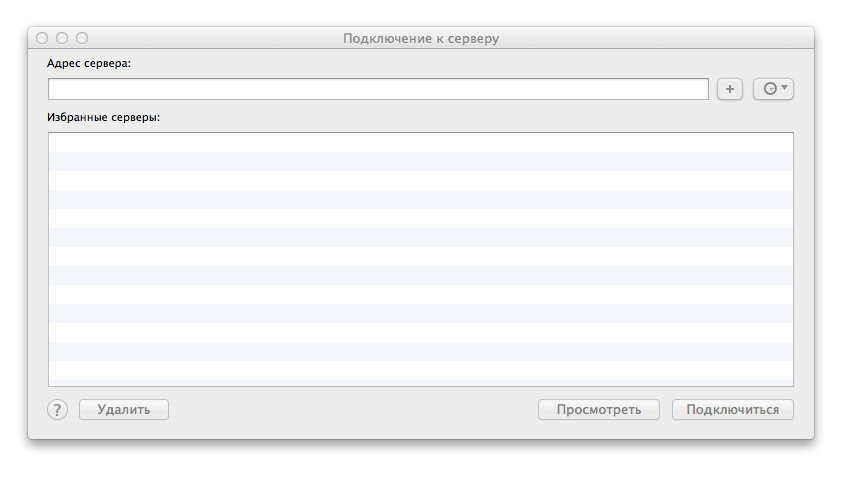This screenshot has height=479, width=859.
Task: Open help via the question mark button
Action: coord(58,409)
